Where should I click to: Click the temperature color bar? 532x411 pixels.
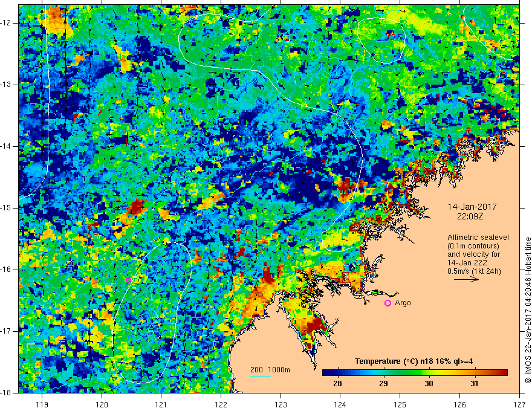click(x=415, y=373)
